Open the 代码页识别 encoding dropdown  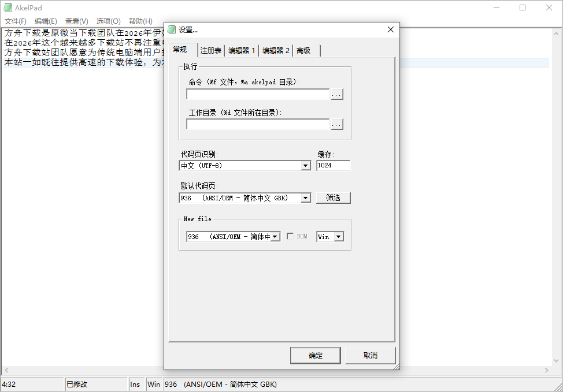point(305,166)
